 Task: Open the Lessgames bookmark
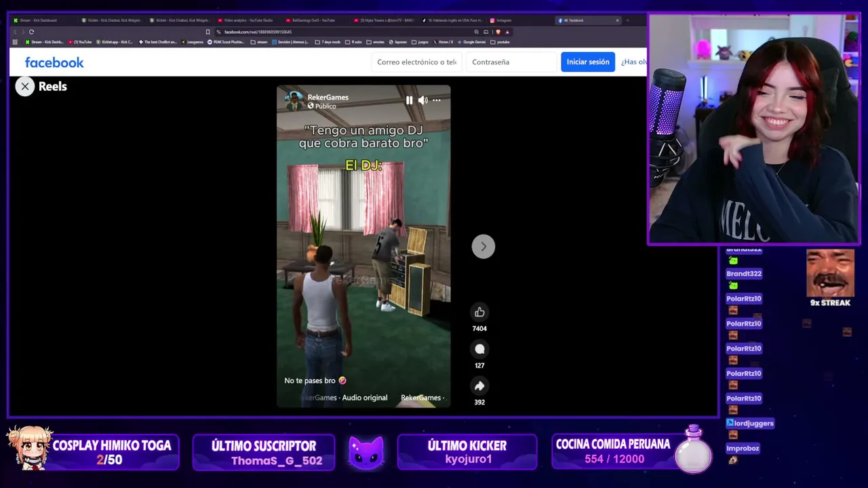[192, 42]
